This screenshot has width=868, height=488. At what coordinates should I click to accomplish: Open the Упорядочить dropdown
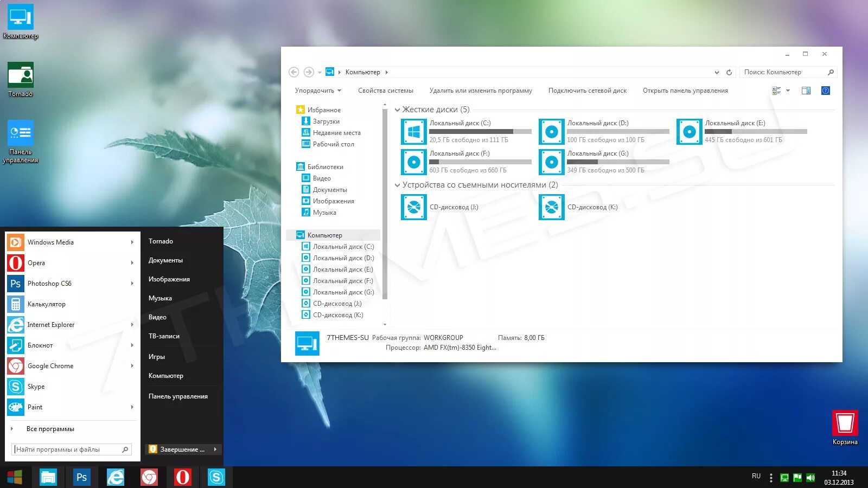tap(318, 91)
